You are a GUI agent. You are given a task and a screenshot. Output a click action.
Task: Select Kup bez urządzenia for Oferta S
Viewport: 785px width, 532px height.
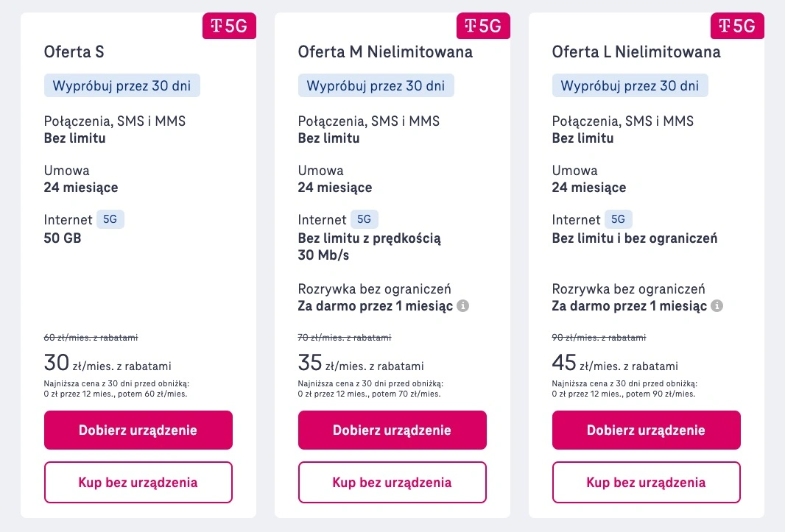tap(138, 483)
